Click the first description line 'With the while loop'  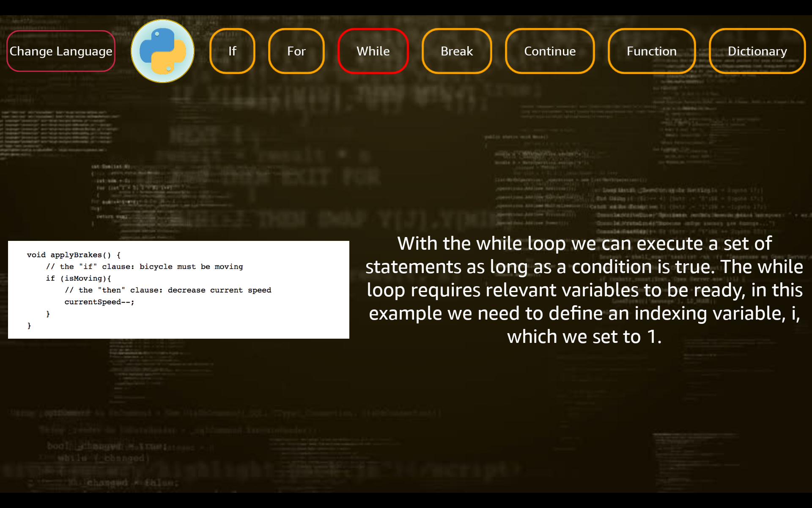[x=584, y=244]
